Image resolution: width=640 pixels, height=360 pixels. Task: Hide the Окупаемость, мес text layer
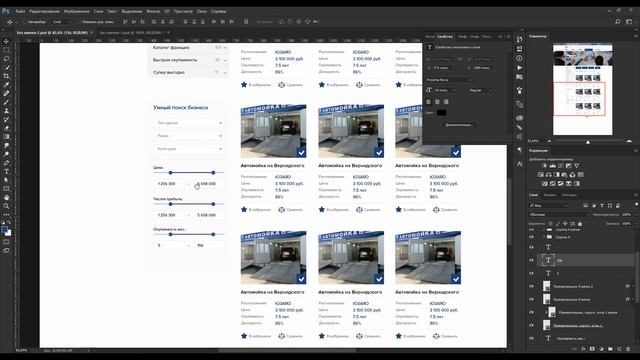pos(531,338)
